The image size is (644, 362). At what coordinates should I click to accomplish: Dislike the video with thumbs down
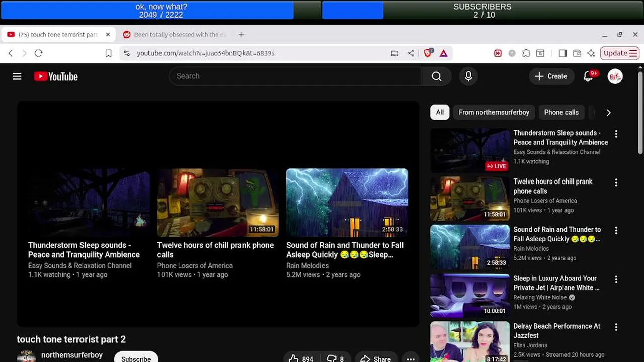(335, 358)
